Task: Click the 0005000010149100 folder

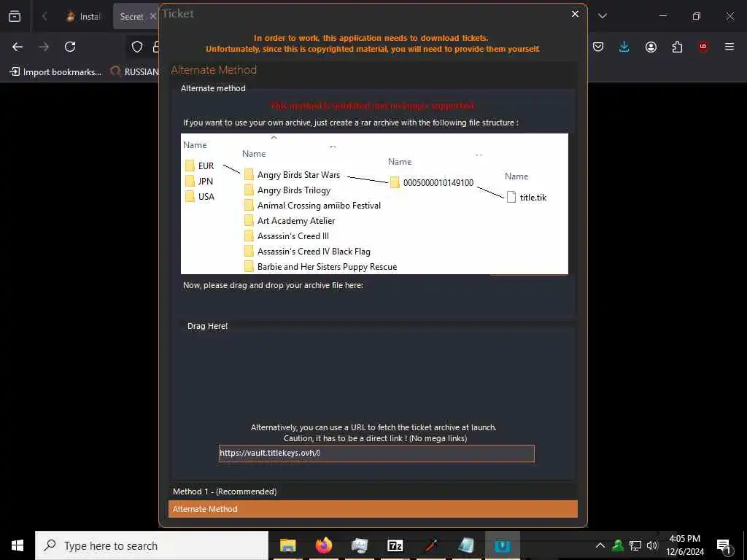Action: point(432,182)
